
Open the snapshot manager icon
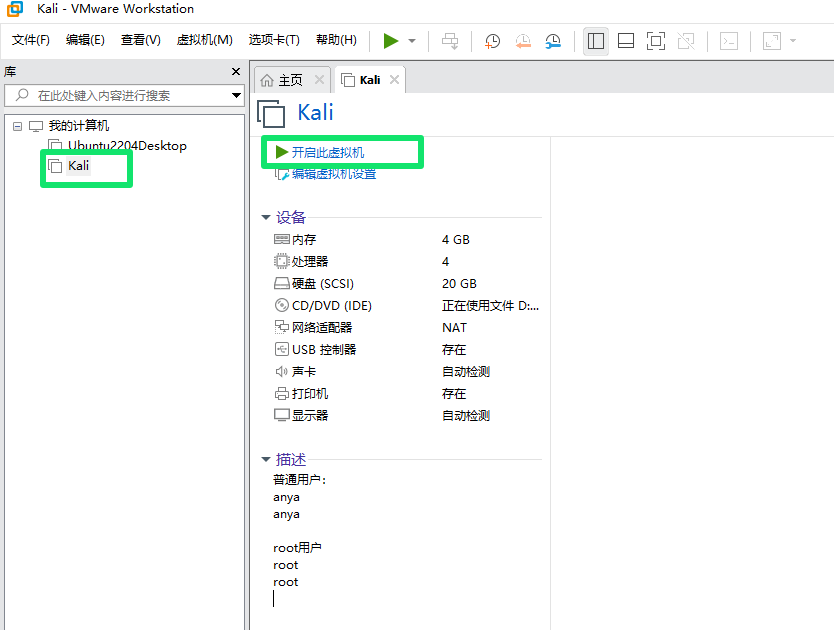coord(553,41)
